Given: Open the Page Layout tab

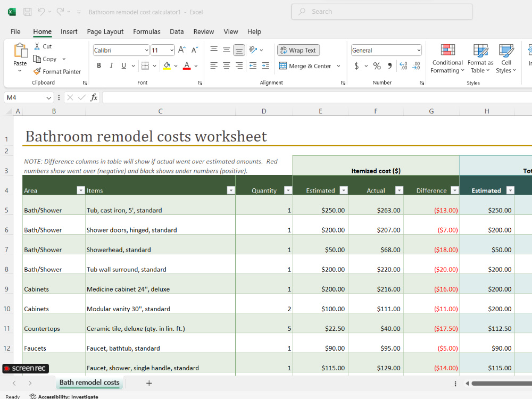Looking at the screenshot, I should 105,31.
